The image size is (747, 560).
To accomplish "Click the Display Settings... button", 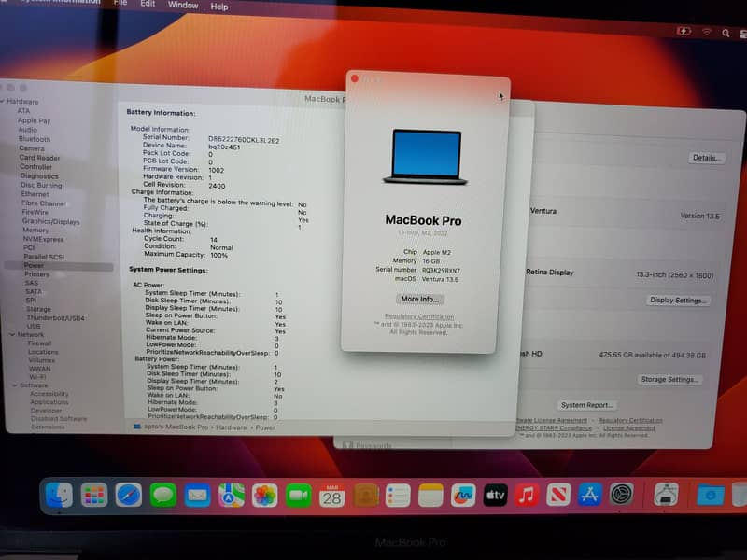I will pos(679,301).
